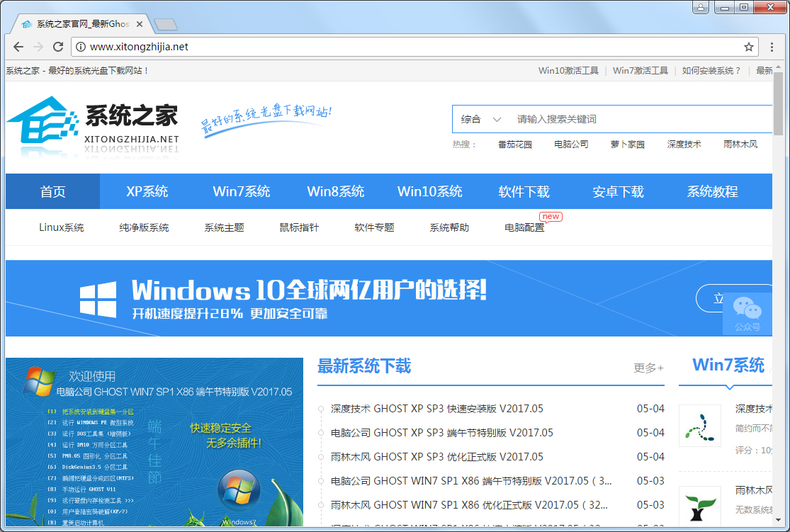Select the Win7系统 sidebar tab heading

[728, 366]
